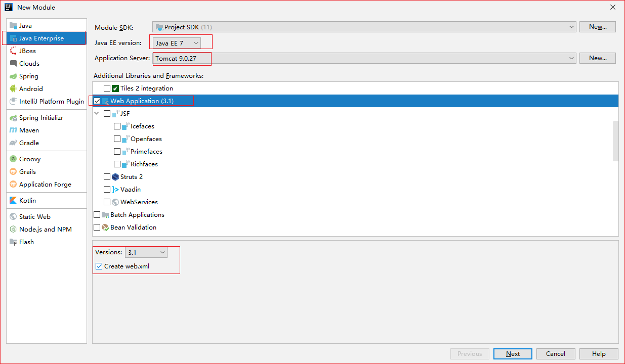Pick the Gradle elephant icon
This screenshot has width=625, height=364.
point(14,143)
